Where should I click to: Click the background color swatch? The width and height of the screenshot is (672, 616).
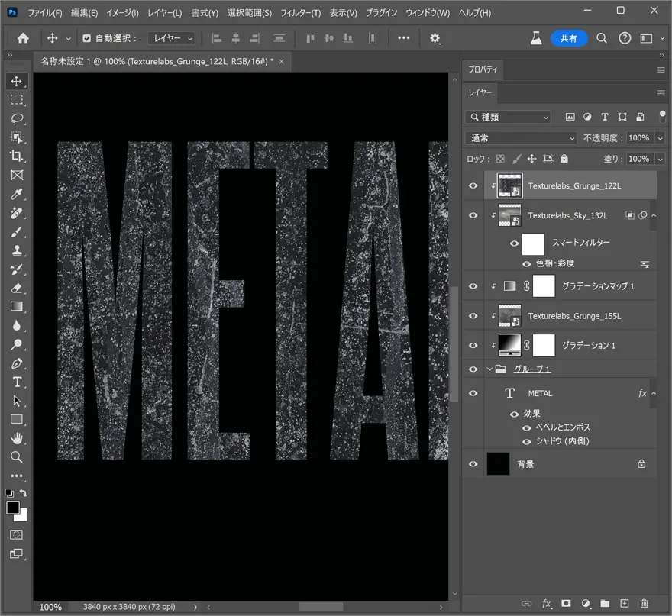click(23, 517)
